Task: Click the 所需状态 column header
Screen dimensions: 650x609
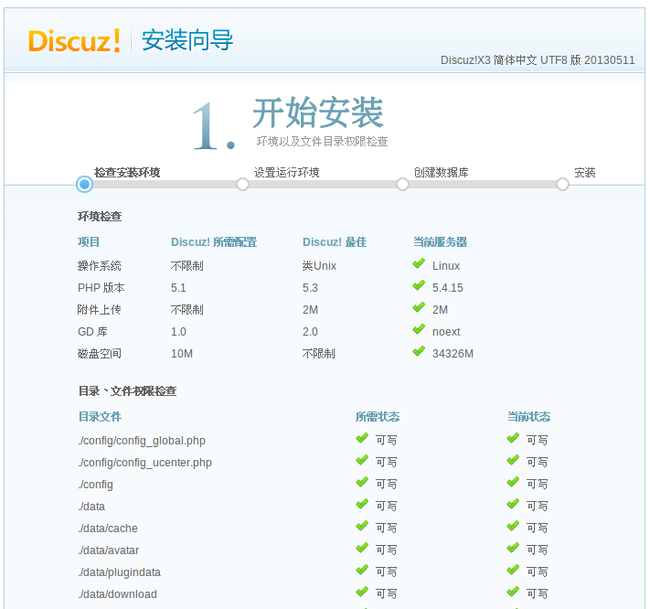Action: click(x=378, y=417)
